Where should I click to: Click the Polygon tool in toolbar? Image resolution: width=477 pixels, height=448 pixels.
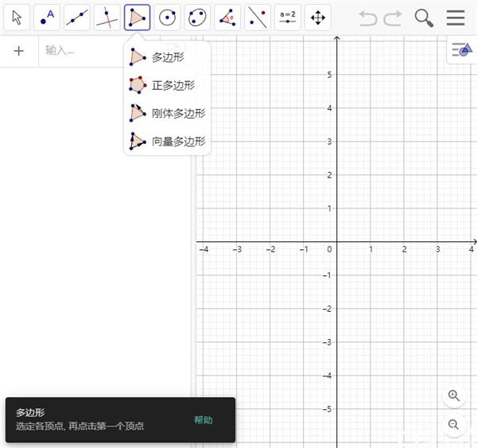click(x=138, y=18)
